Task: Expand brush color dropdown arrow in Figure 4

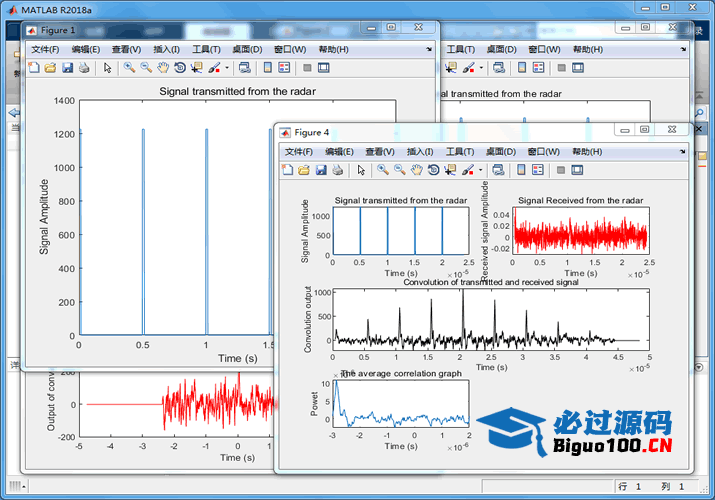Action: coord(481,171)
